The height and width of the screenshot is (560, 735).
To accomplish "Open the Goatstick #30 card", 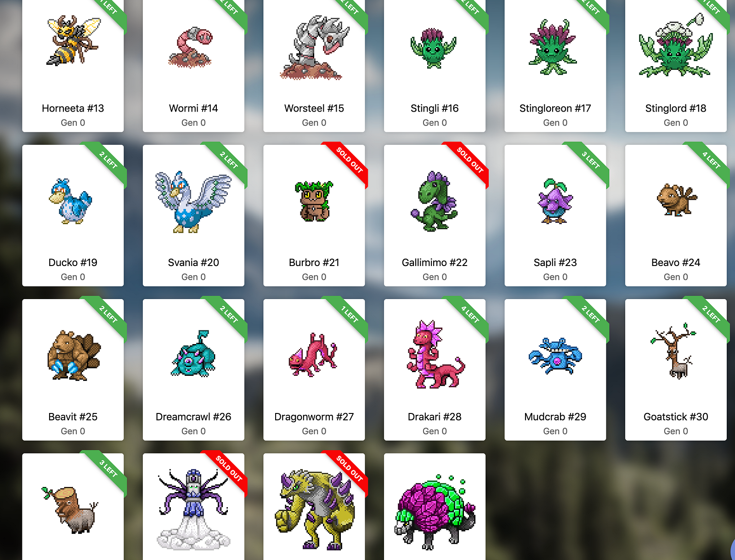I will click(676, 370).
